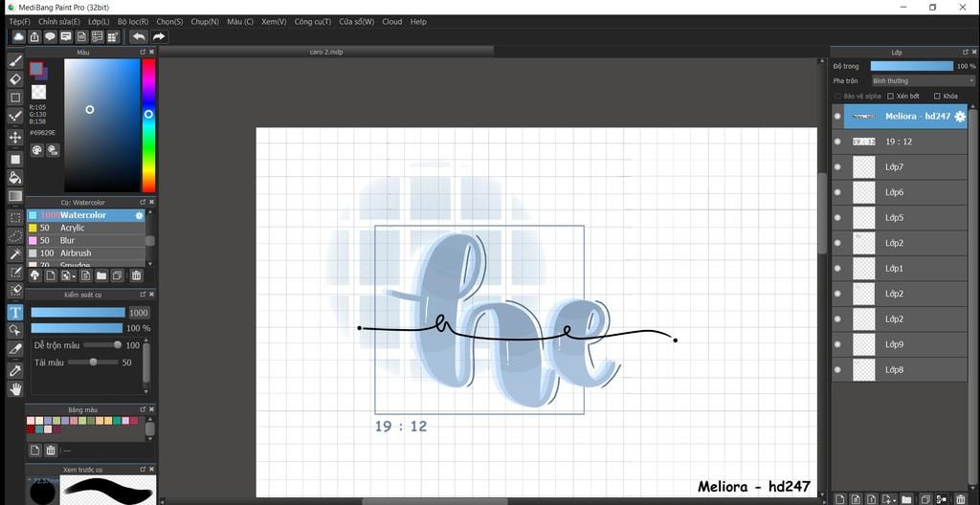Screen dimensions: 980x505
Task: Select the Bucket fill tool
Action: [15, 178]
